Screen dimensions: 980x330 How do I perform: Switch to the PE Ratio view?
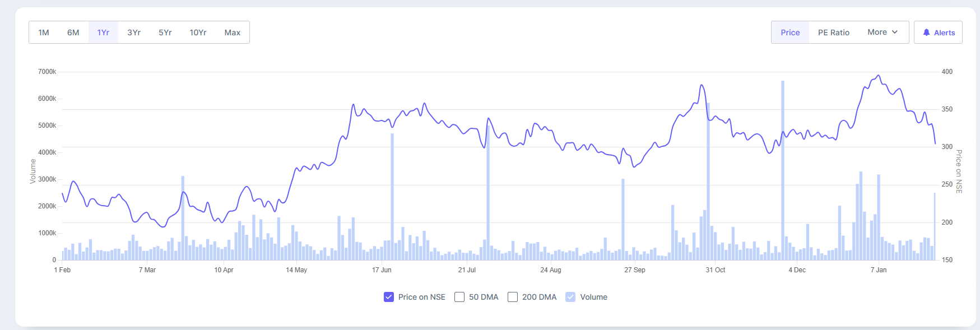point(834,32)
